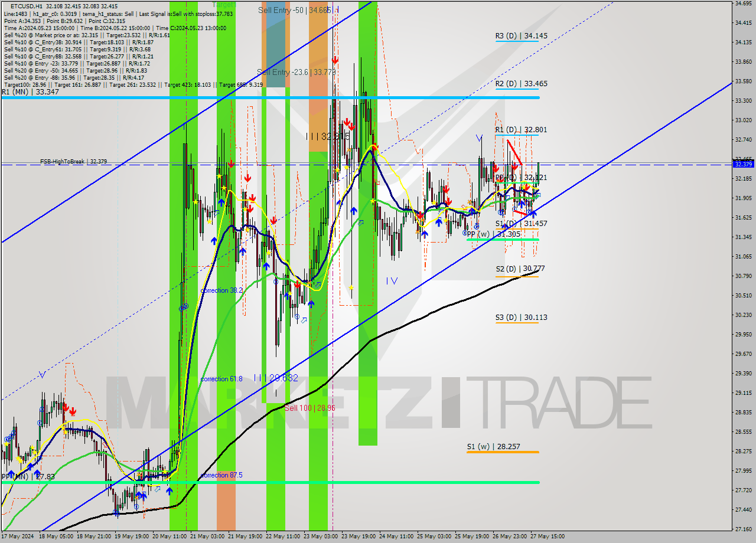The image size is (756, 543).
Task: Select the Sell %20 @ Market price line
Action: click(x=87, y=35)
